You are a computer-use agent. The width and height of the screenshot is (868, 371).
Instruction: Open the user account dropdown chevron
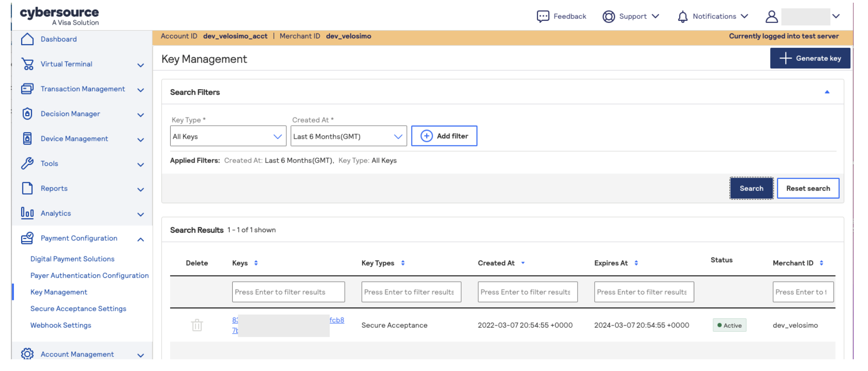coord(836,16)
